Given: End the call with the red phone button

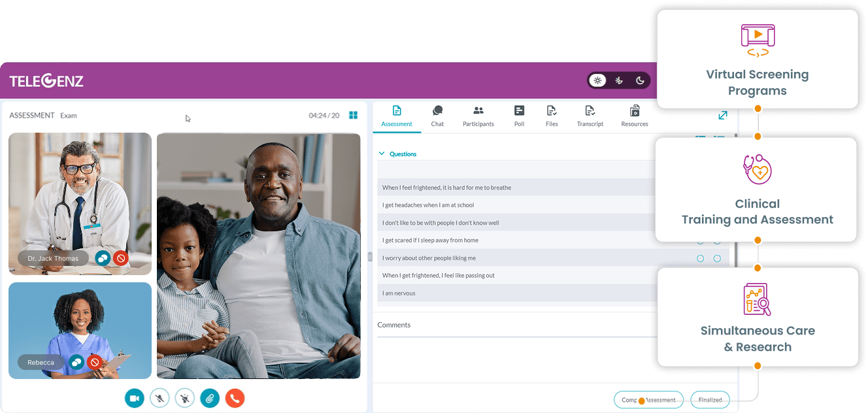Looking at the screenshot, I should pos(235,398).
